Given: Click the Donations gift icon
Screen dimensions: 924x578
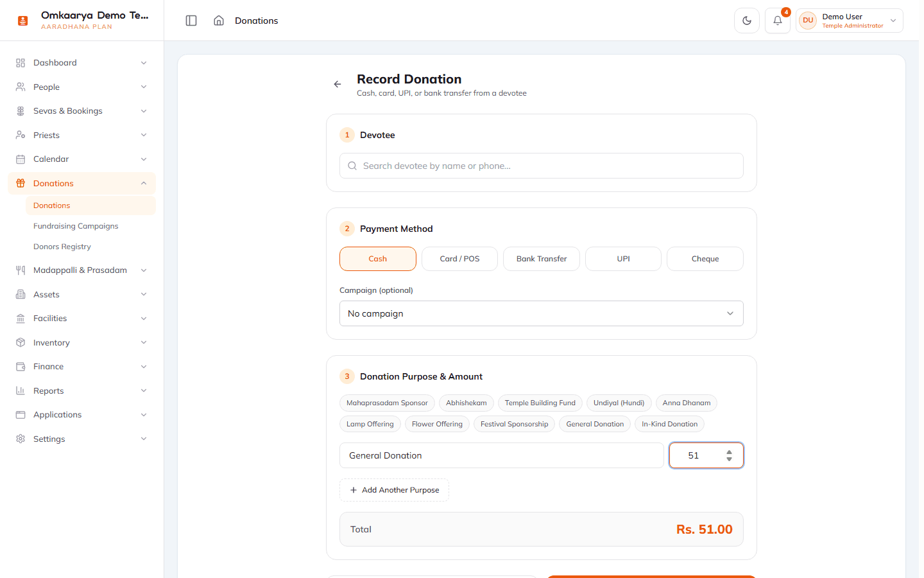Looking at the screenshot, I should point(21,183).
